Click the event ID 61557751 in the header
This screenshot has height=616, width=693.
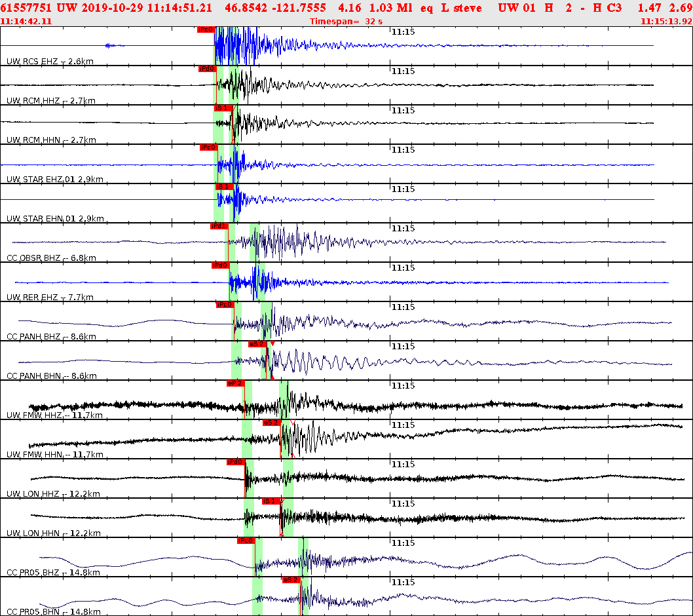pyautogui.click(x=29, y=8)
